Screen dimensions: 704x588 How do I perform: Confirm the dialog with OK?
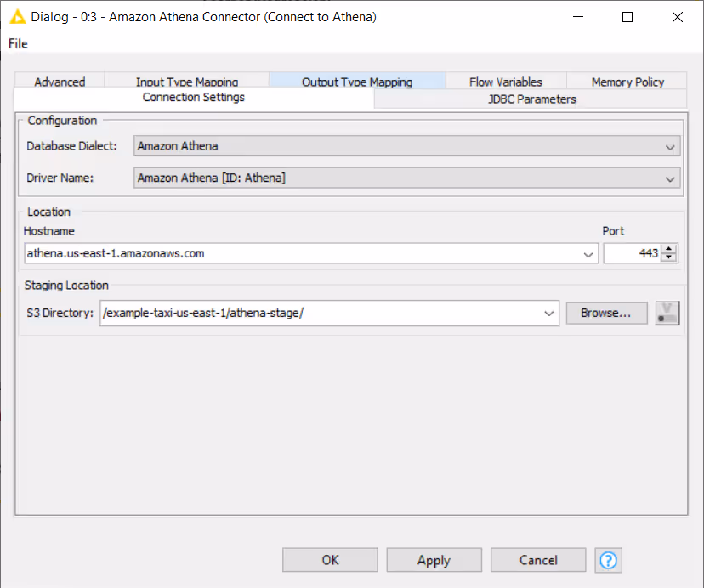tap(329, 559)
